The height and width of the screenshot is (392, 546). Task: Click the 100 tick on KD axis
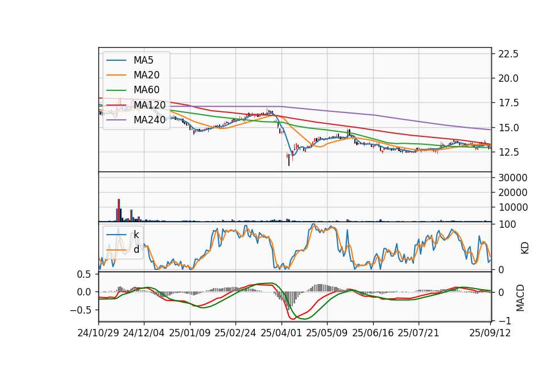(x=507, y=224)
